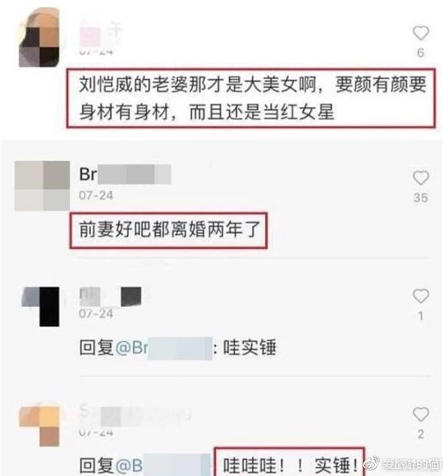
Task: Open the blurred username of the top commenter
Action: pyautogui.click(x=100, y=34)
